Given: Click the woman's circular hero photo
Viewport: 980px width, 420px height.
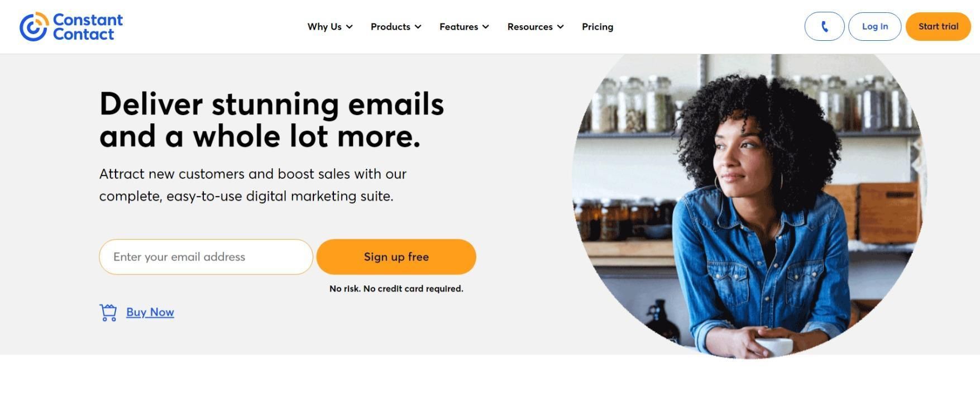Looking at the screenshot, I should click(x=749, y=206).
